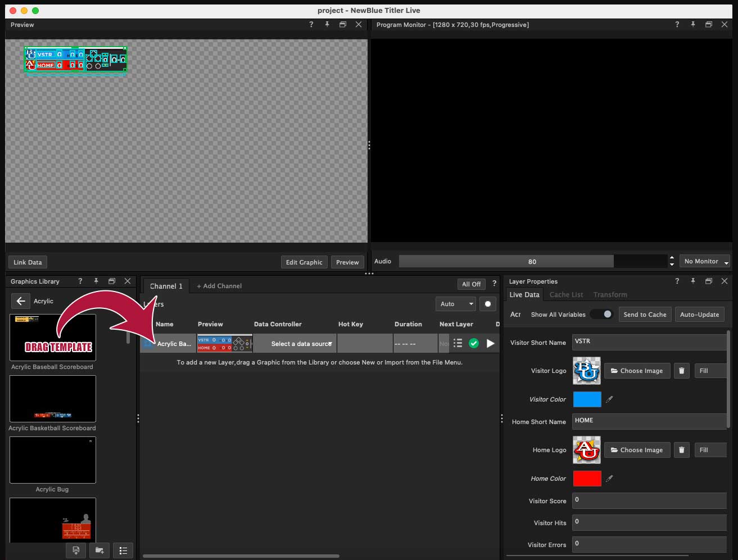Click the Link Data button
Image resolution: width=738 pixels, height=560 pixels.
tap(28, 262)
